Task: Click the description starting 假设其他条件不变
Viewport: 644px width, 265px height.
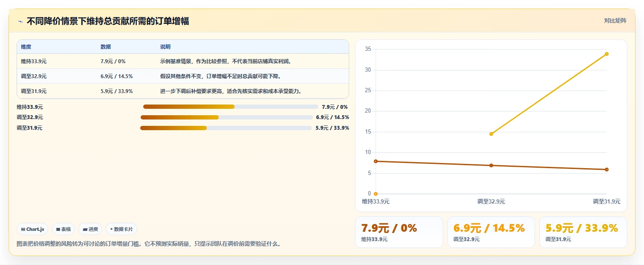Action: click(221, 76)
